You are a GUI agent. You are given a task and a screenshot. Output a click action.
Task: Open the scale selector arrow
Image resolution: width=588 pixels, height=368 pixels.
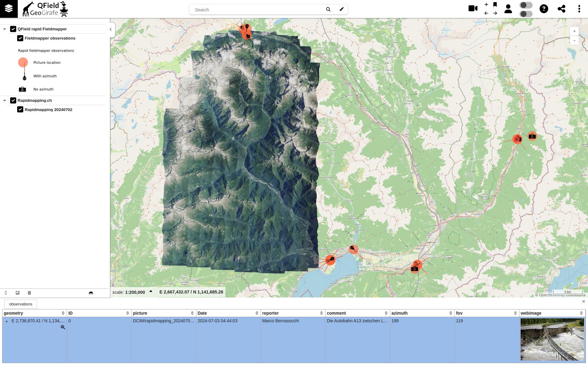(x=151, y=292)
